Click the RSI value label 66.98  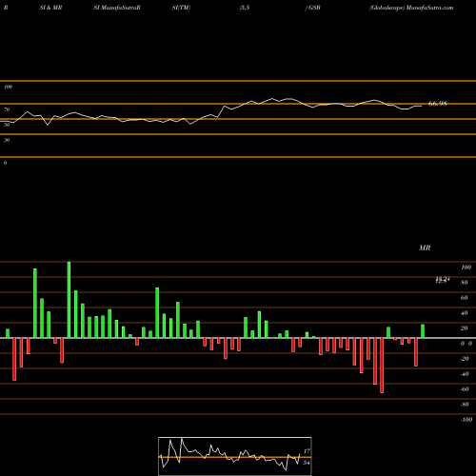click(438, 104)
